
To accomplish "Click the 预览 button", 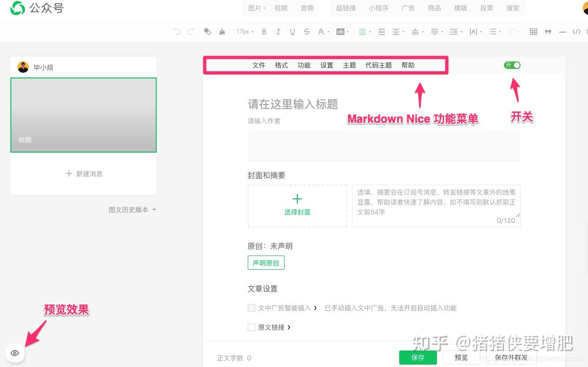I will [x=461, y=358].
